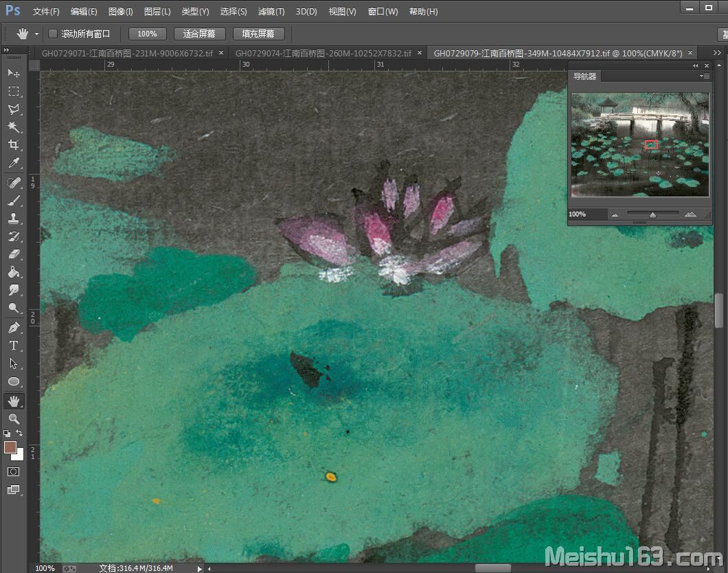Select the Hand tool in toolbox
This screenshot has height=573, width=728.
pos(14,401)
